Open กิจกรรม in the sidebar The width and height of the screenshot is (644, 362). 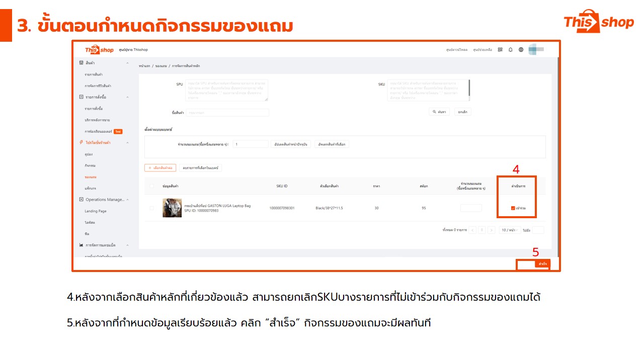tap(90, 165)
